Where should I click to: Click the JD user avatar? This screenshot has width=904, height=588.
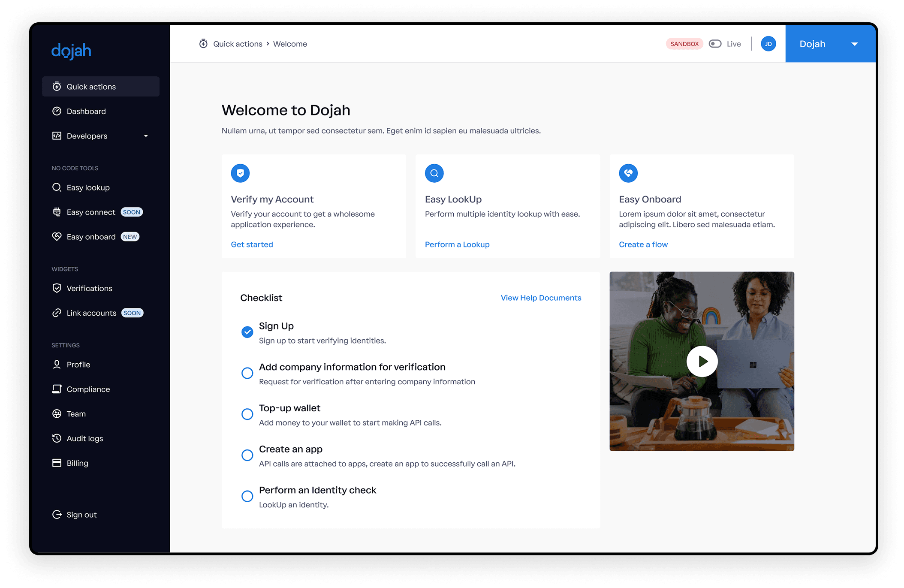pos(768,44)
